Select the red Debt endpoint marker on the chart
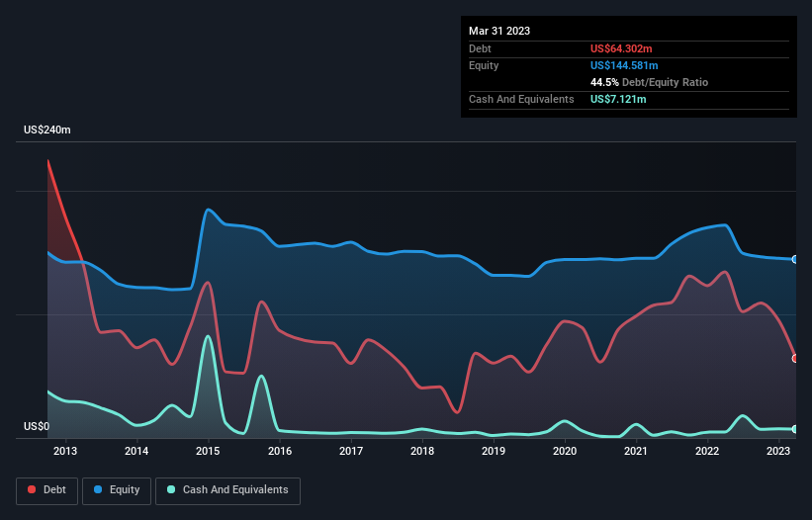The image size is (812, 520). coord(795,358)
